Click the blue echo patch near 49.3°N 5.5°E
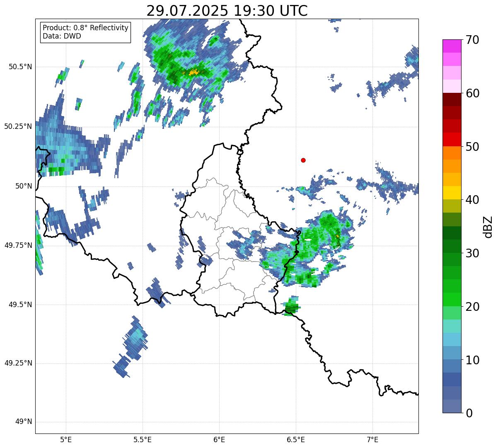 [x=136, y=337]
